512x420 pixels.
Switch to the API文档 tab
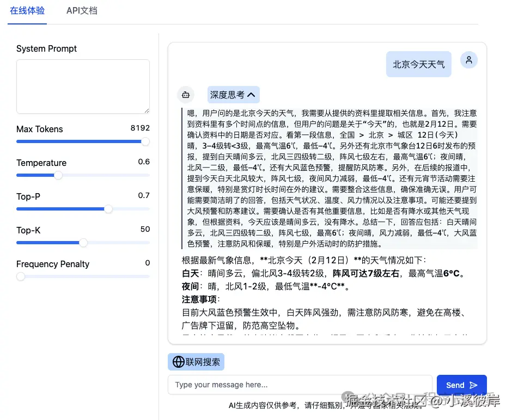coord(82,10)
